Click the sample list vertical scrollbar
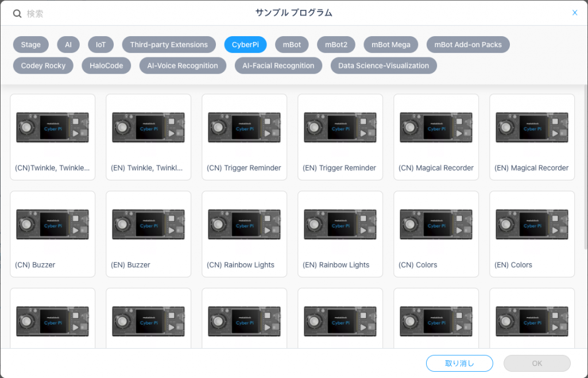Screen dimensions: 588x378 [585, 167]
